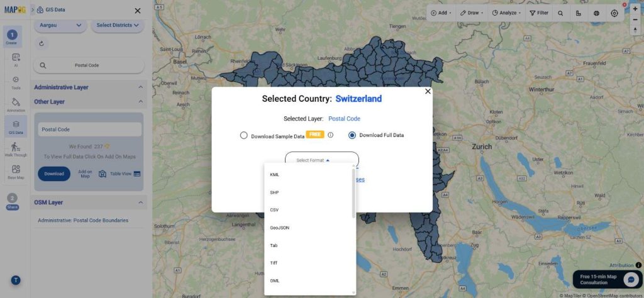Expand the breadcrumb arrow beside MAPOG logo
Viewport: 644px width, 298px height.
click(x=33, y=9)
